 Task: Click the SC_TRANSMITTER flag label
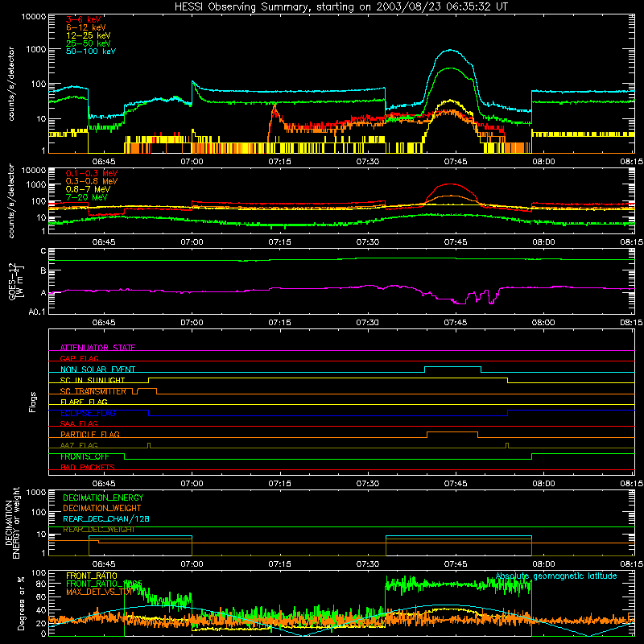pos(93,391)
